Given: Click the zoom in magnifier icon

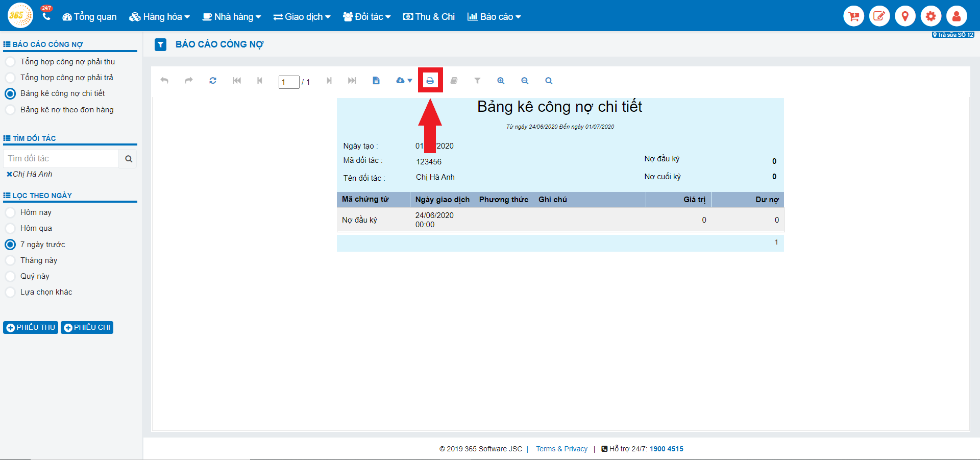Looking at the screenshot, I should [x=501, y=81].
